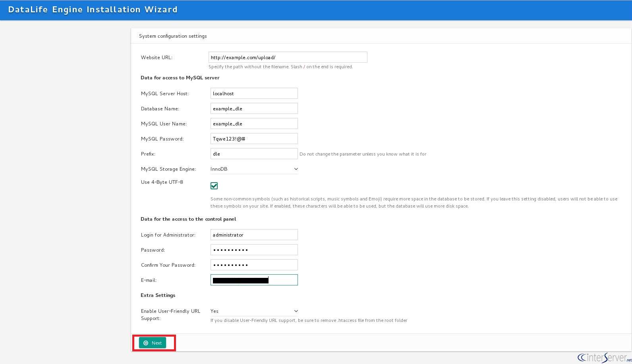Click the Data for access to MySQL server heading

(180, 78)
